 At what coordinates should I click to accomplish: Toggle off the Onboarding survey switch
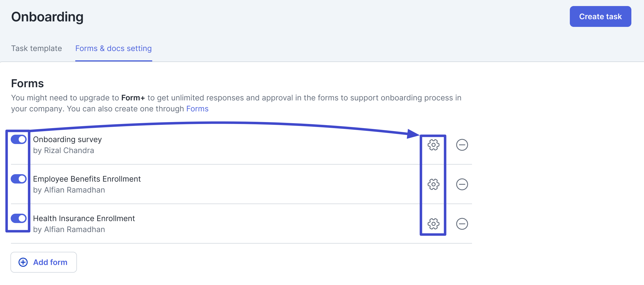[x=19, y=139]
